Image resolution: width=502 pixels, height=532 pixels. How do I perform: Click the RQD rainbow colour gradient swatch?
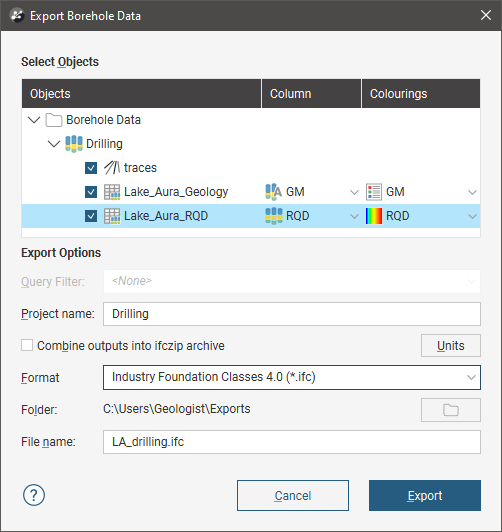coord(374,216)
